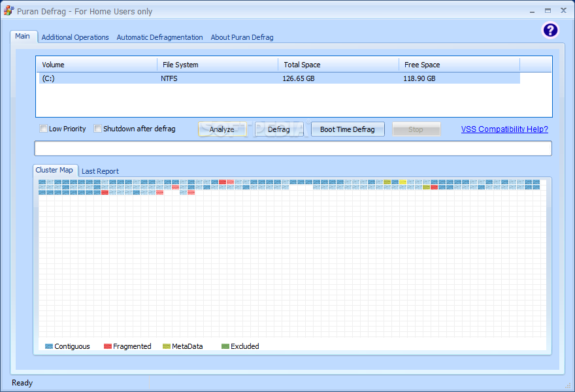Click the empty progress bar below the buttons
Screen dimensions: 575x392
293,148
